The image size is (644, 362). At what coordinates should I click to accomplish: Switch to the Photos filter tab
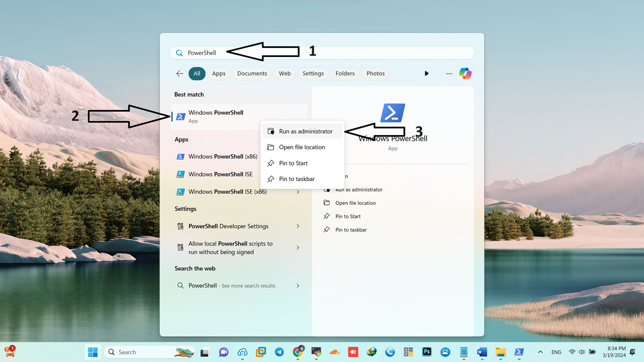[376, 74]
